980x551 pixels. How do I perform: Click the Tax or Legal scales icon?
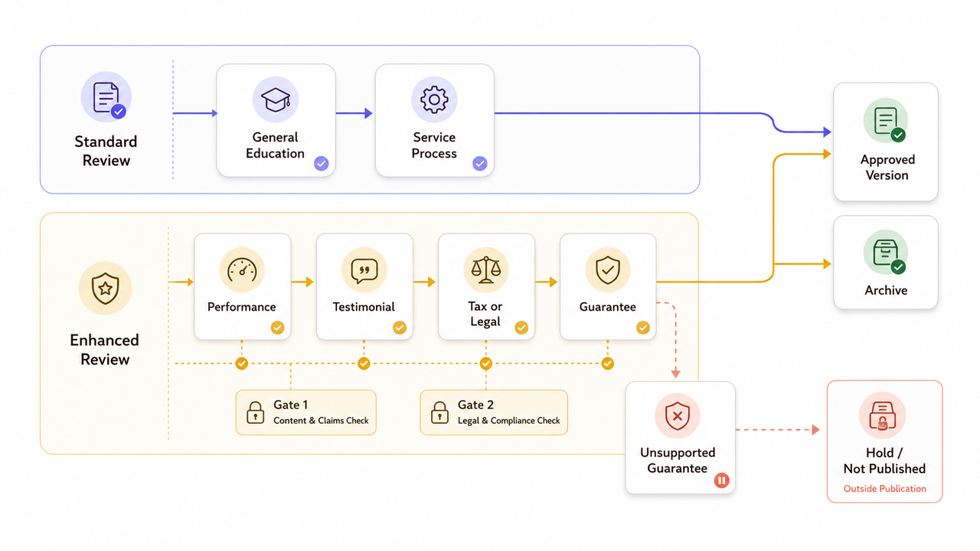coord(485,270)
